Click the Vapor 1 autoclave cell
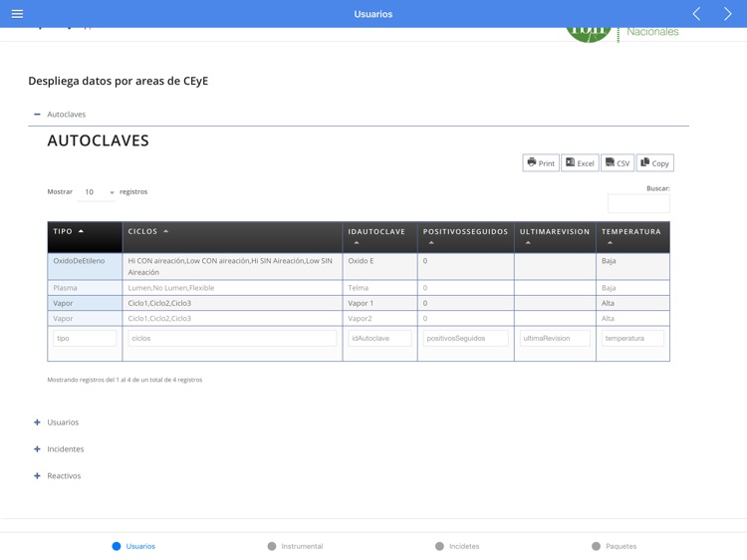This screenshot has height=560, width=747. 380,303
